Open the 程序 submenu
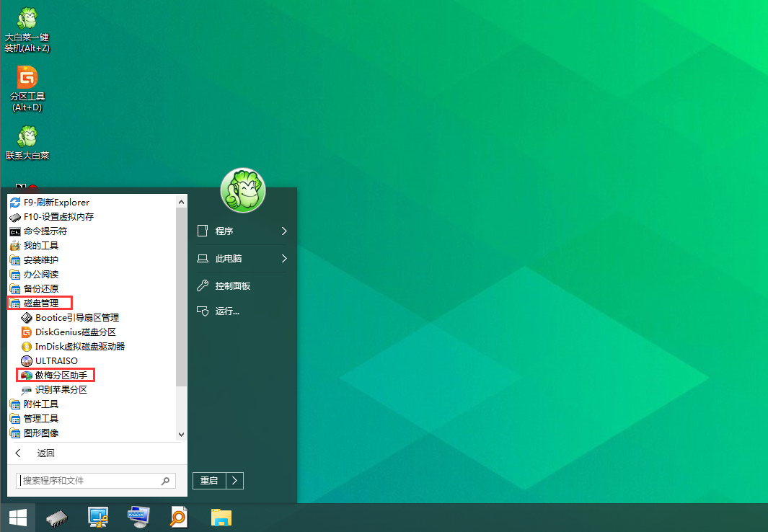This screenshot has width=768, height=532. tap(242, 231)
